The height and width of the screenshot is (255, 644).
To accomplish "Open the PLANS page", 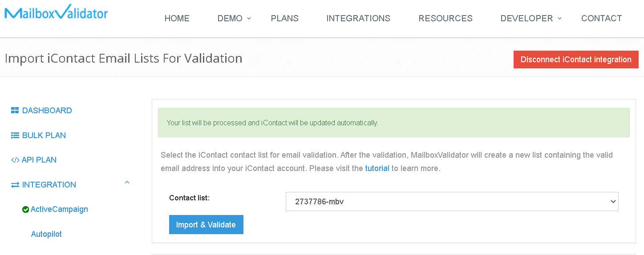I will click(285, 19).
